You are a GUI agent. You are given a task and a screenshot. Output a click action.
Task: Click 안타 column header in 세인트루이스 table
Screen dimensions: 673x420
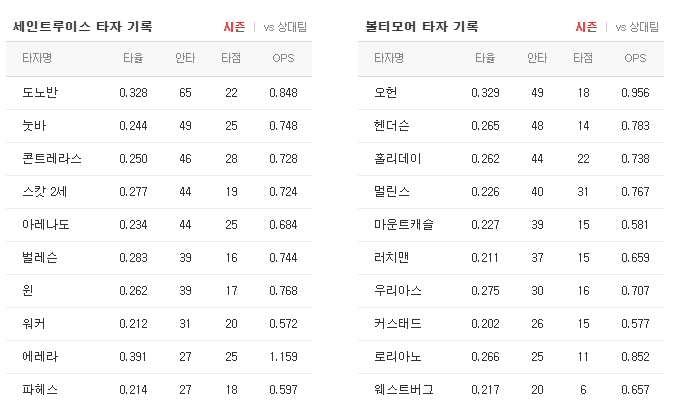click(185, 58)
